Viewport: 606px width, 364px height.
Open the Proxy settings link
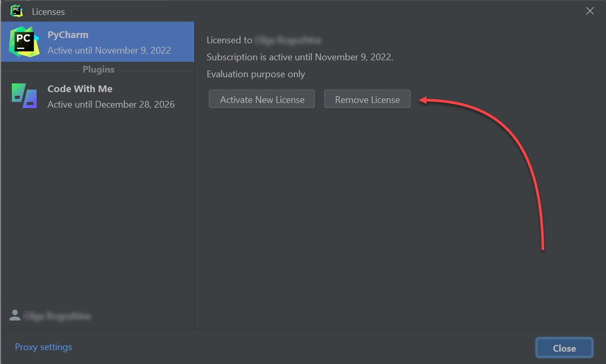coord(43,347)
